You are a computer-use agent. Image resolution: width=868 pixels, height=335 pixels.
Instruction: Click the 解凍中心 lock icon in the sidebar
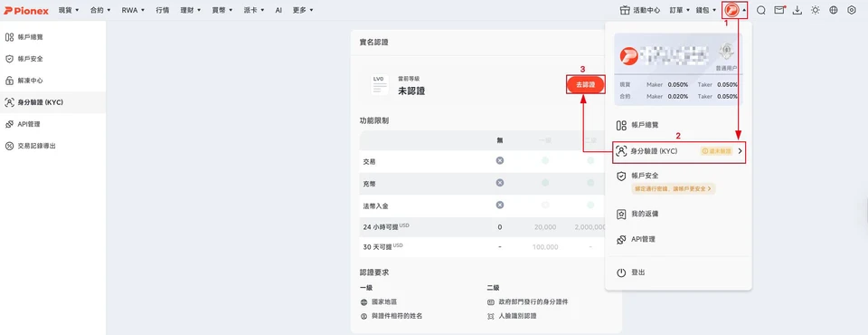pos(9,81)
